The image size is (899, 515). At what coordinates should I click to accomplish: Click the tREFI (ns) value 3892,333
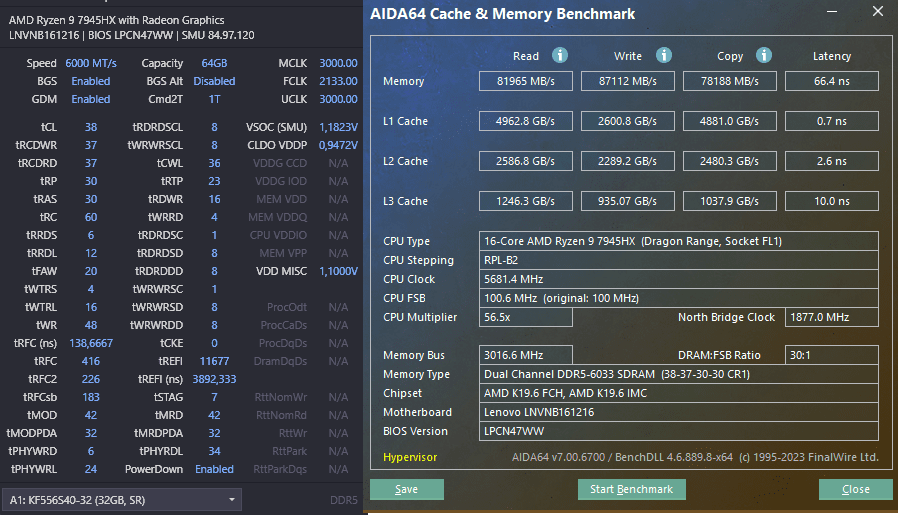tap(214, 379)
